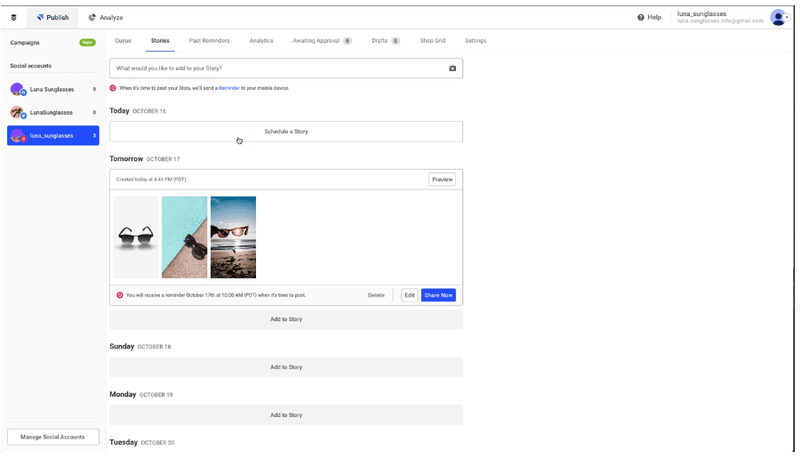800x458 pixels.
Task: Click Edit on tomorrow's story
Action: tap(409, 295)
